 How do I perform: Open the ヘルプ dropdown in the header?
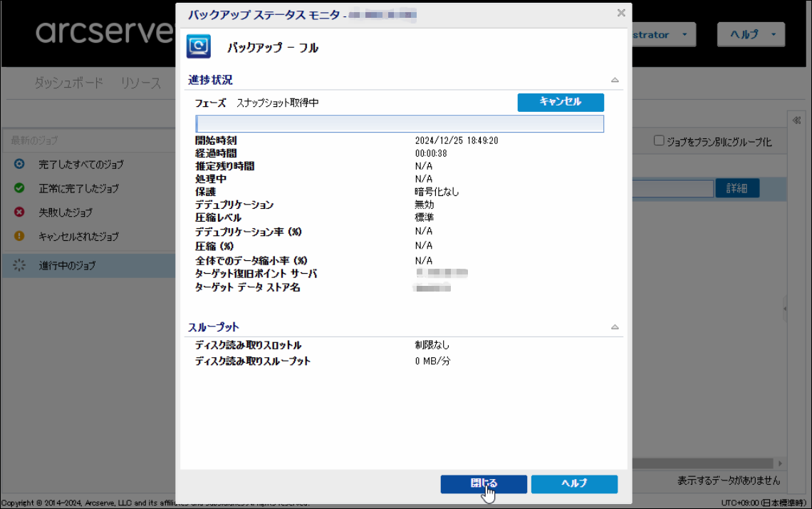pos(751,34)
